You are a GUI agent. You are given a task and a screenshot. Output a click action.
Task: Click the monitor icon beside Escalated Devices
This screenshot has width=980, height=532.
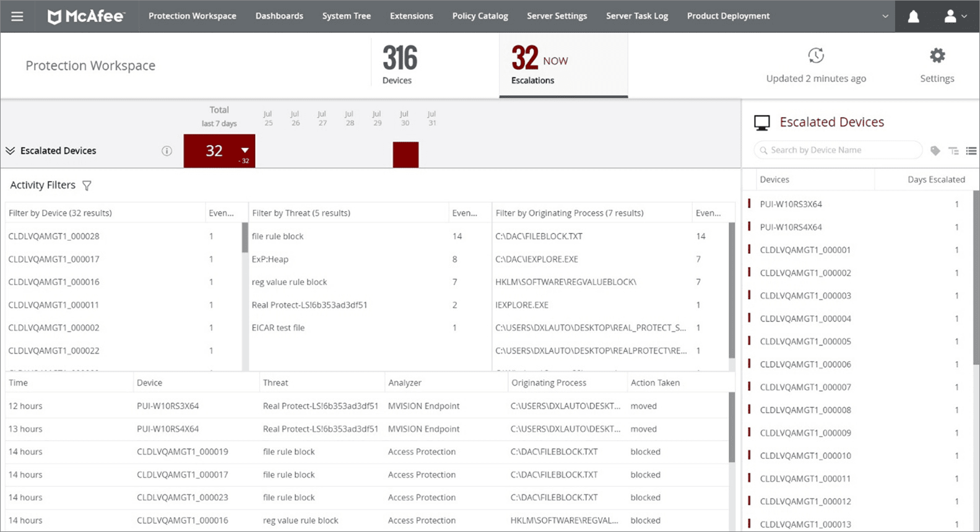[762, 123]
